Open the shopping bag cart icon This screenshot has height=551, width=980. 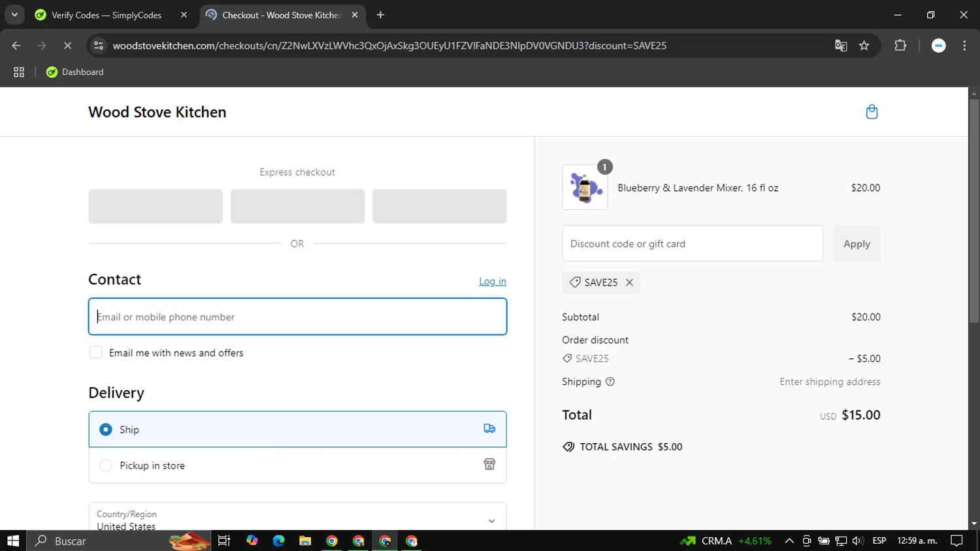click(872, 112)
